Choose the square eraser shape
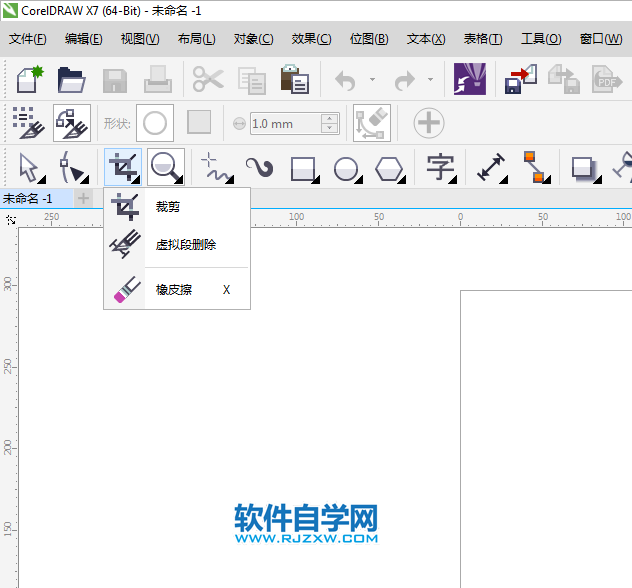 [x=199, y=122]
